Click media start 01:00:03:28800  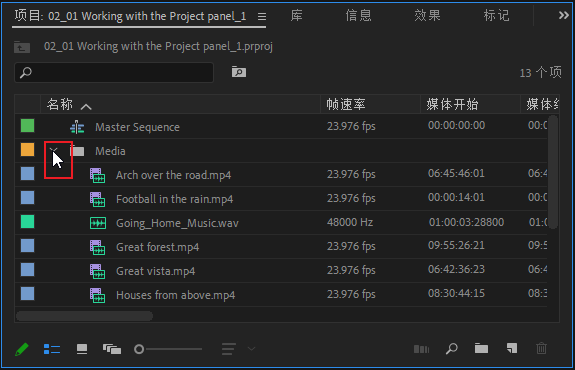[466, 222]
